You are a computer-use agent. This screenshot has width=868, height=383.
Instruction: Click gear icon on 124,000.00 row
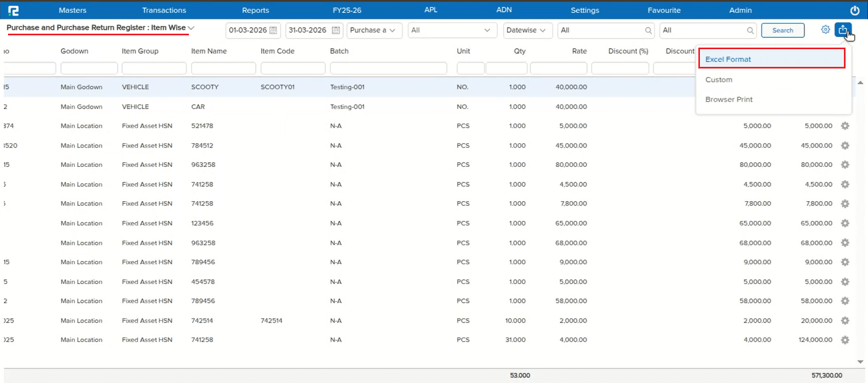pyautogui.click(x=845, y=340)
